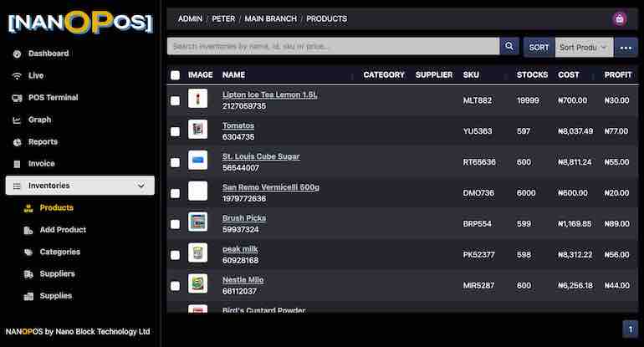Click the magnifier search button
The height and width of the screenshot is (347, 644).
point(509,47)
